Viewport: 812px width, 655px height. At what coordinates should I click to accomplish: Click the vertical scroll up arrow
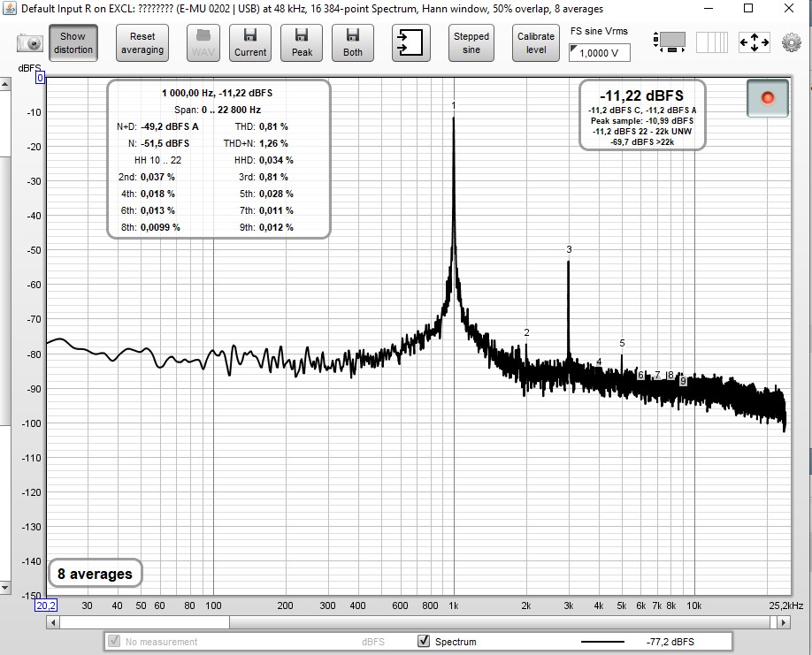click(4, 84)
